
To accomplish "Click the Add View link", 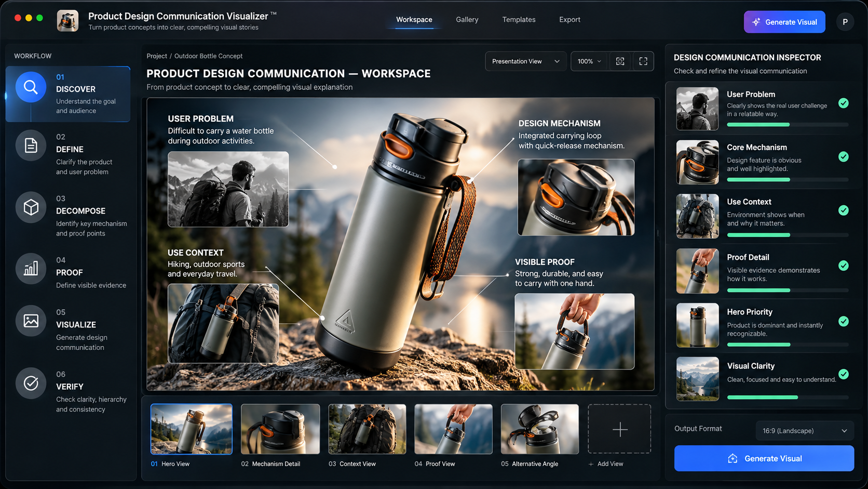I will 606,464.
